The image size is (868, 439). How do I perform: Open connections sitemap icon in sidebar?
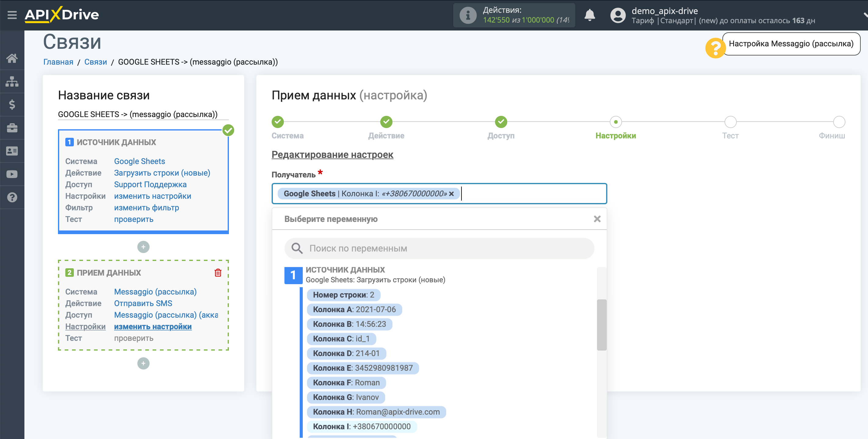[x=12, y=81]
